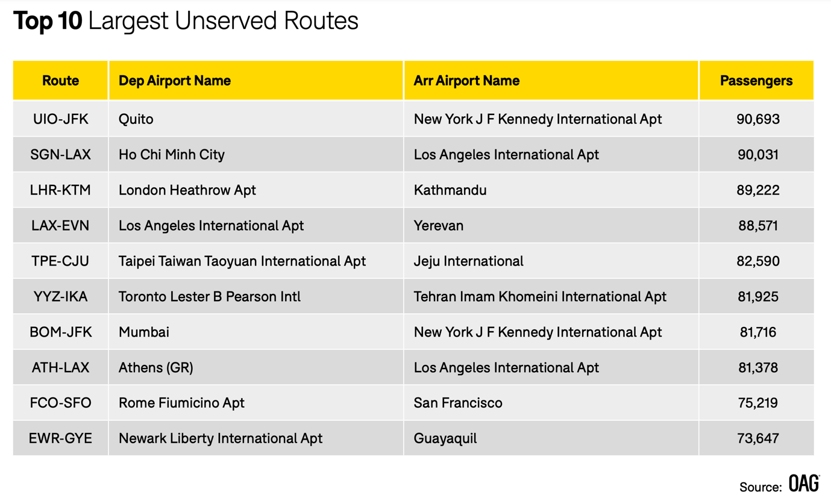Select Rome Fiumicino Apt cell
The height and width of the screenshot is (504, 834).
point(181,403)
